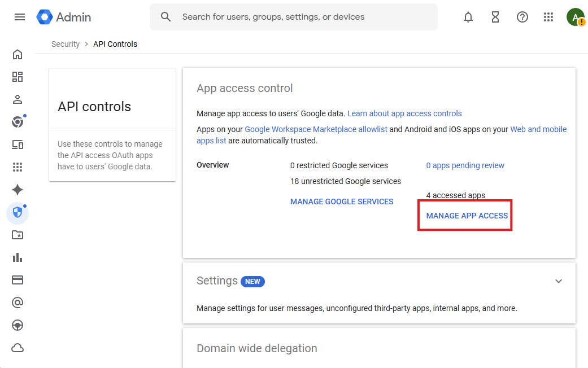
Task: Open Chrome browser management sidebar icon
Action: 18,122
